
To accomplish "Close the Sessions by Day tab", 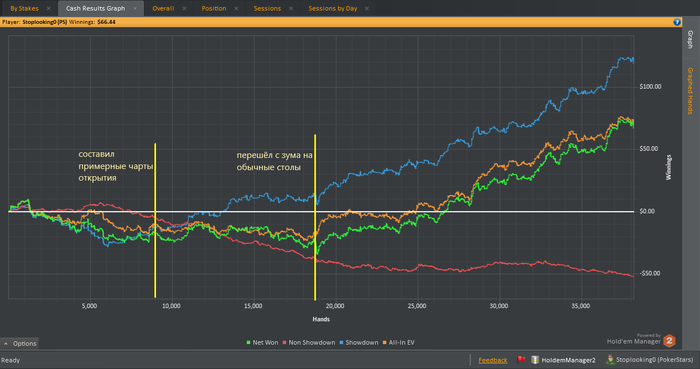I will [367, 8].
